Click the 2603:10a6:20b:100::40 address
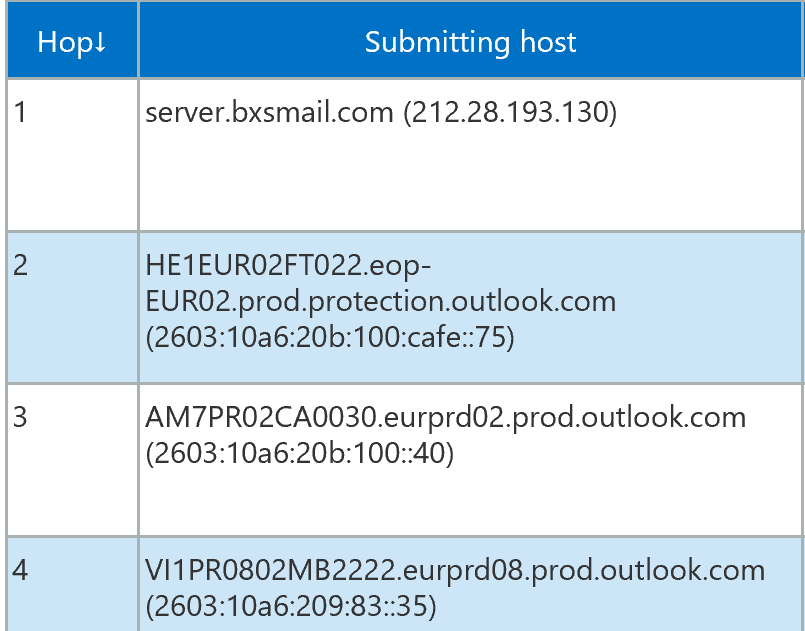Viewport: 805px width, 631px height. point(300,453)
